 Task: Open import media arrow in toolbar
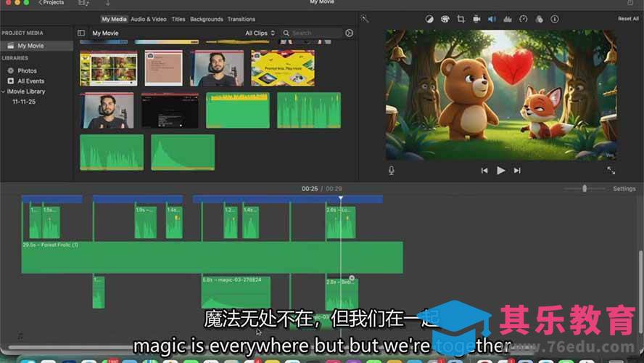click(107, 2)
